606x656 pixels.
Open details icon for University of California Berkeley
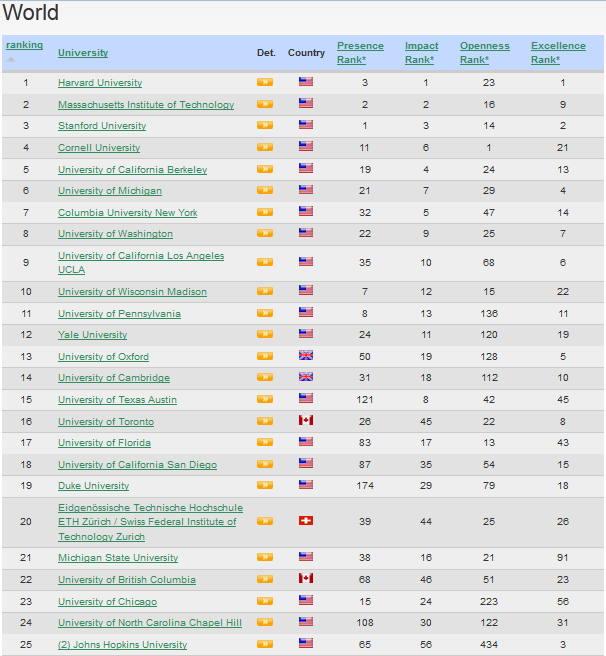(x=265, y=169)
